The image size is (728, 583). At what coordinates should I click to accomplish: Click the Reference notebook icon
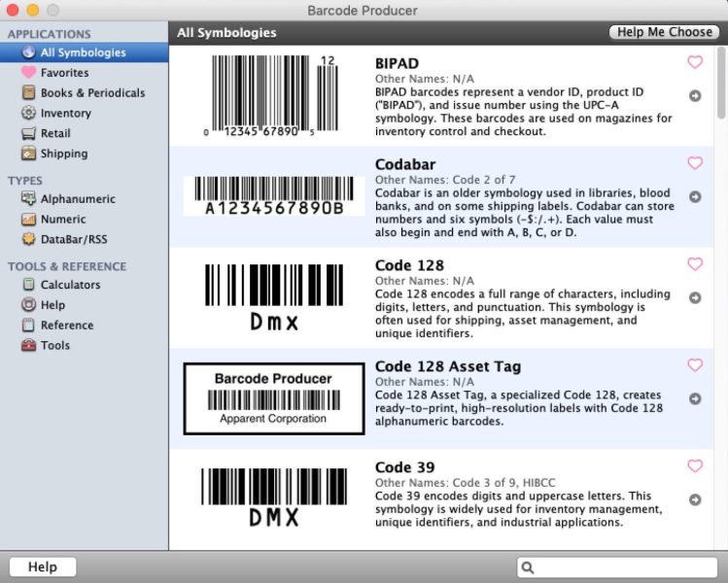pos(28,325)
